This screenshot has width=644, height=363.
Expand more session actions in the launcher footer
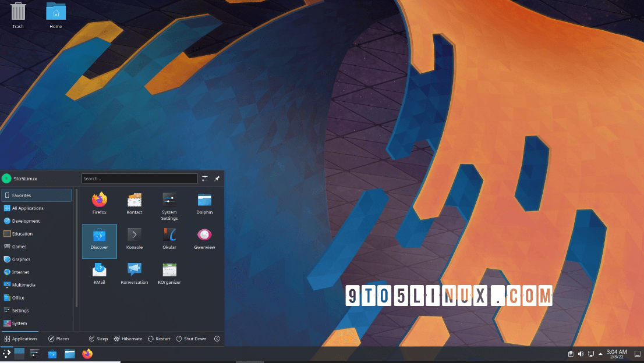[x=217, y=339]
